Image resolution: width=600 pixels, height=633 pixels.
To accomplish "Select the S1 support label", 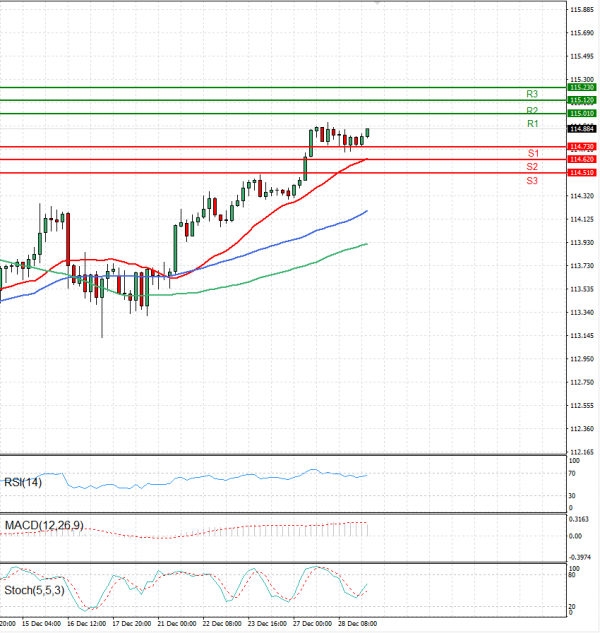I will coord(533,153).
